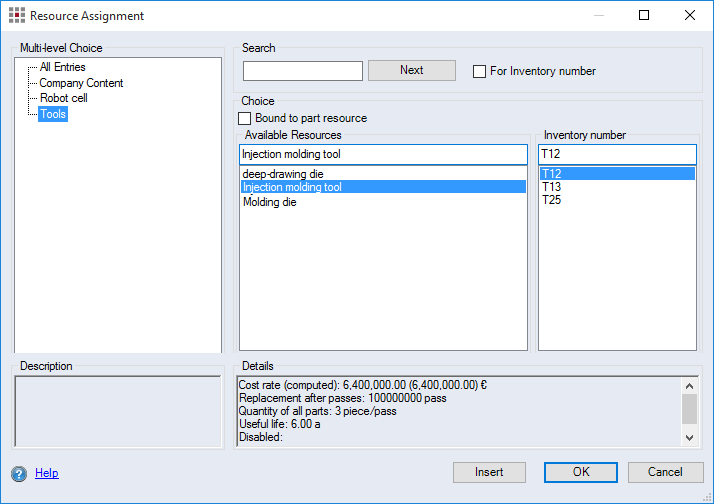Select Robot cell tree node
The image size is (714, 504).
[x=64, y=98]
